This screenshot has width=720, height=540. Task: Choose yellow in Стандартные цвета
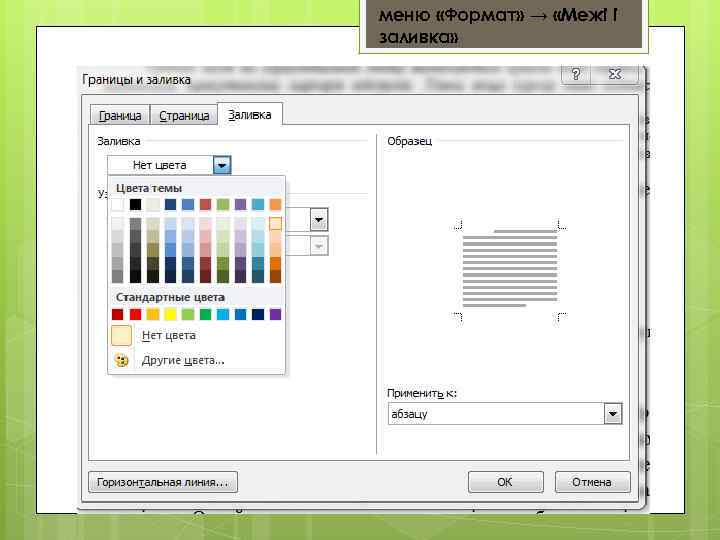coord(170,315)
